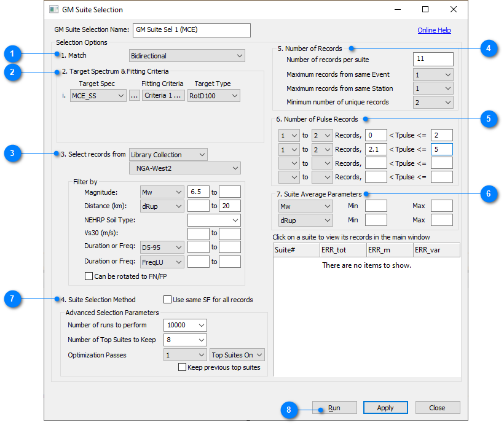Click callout marker 8 beside Run button
Image resolution: width=504 pixels, height=425 pixels.
pos(289,408)
